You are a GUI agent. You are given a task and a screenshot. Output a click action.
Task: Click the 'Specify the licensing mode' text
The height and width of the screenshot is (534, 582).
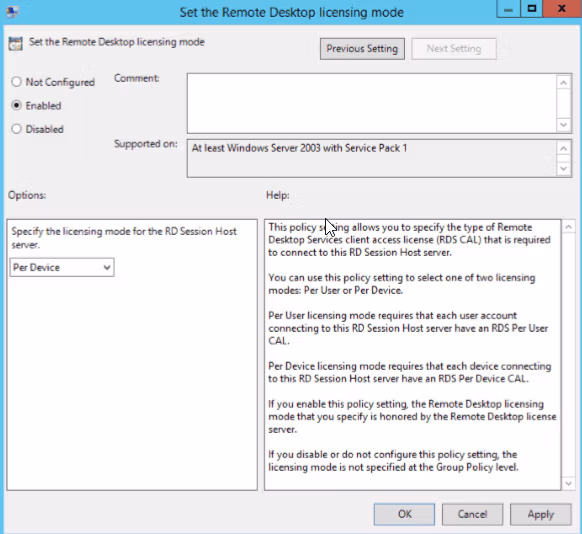pyautogui.click(x=124, y=238)
